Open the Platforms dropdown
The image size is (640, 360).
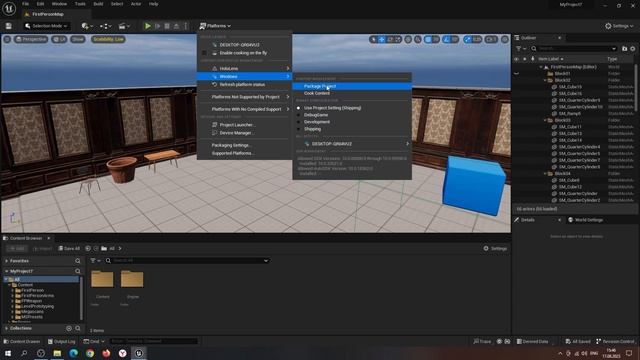[x=215, y=26]
